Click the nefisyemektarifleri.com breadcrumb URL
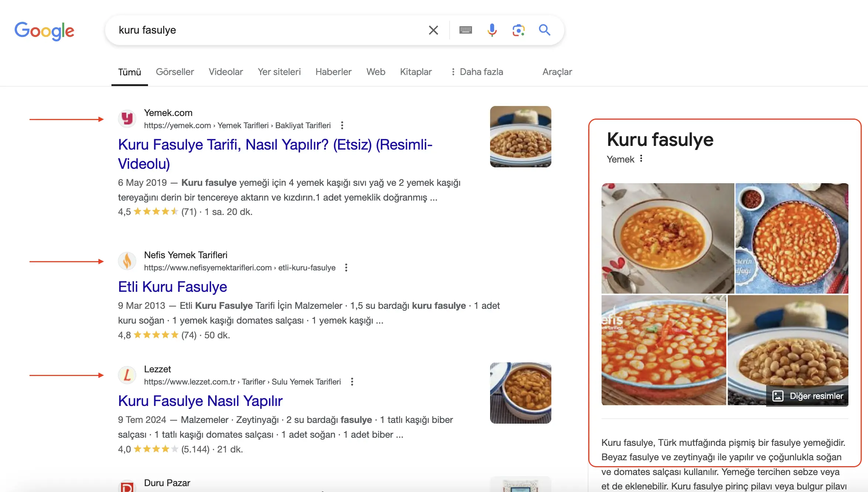The height and width of the screenshot is (492, 868). click(x=240, y=268)
